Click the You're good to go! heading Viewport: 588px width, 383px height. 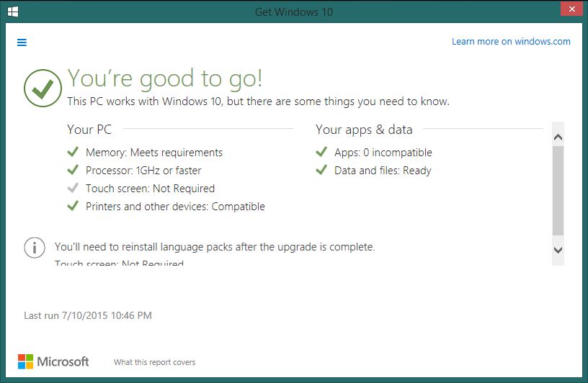coord(164,78)
